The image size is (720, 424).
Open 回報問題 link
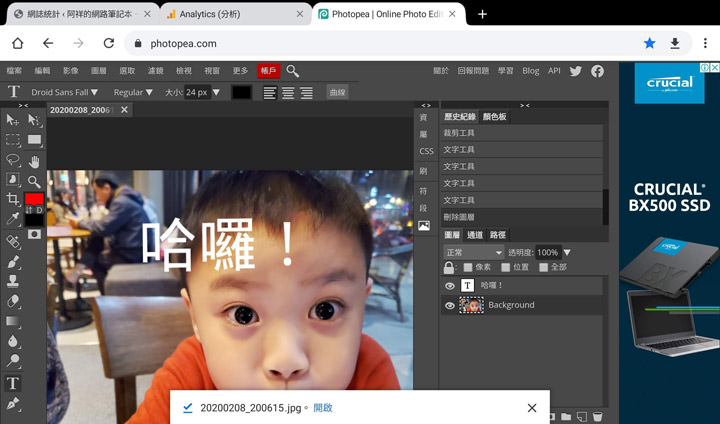click(x=473, y=71)
